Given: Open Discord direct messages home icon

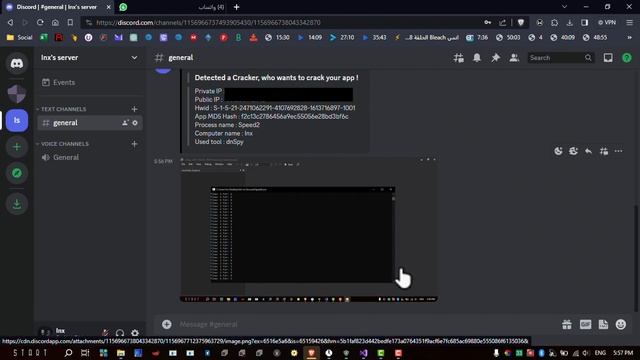Looking at the screenshot, I should coord(17,63).
